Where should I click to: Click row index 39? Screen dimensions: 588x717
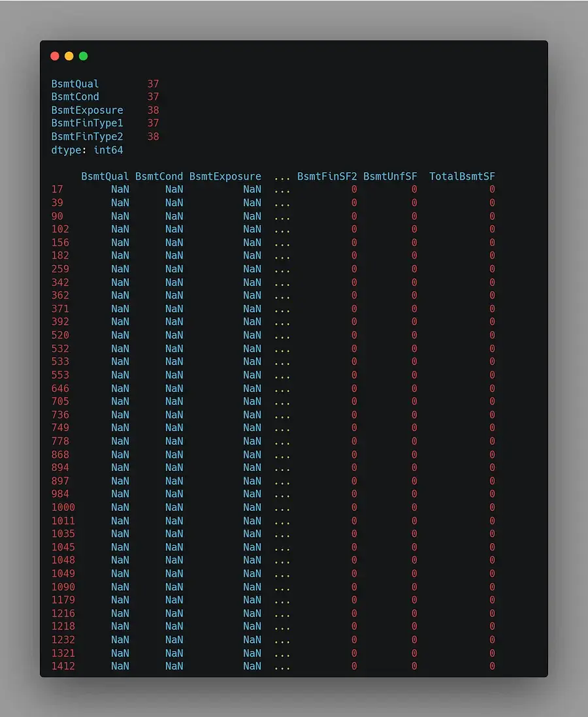57,202
